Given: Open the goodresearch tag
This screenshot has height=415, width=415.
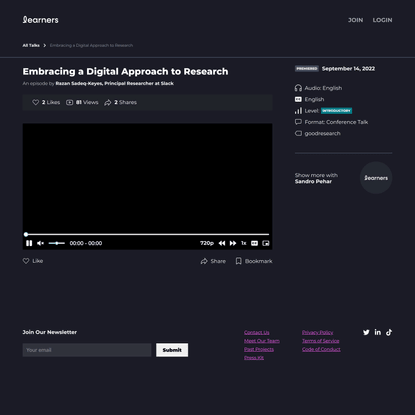Looking at the screenshot, I should point(318,133).
